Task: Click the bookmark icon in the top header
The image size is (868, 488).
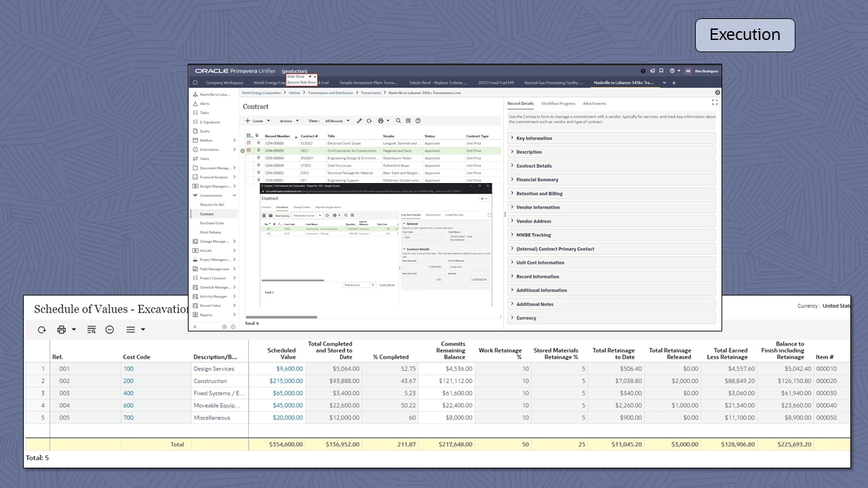Action: click(x=661, y=70)
